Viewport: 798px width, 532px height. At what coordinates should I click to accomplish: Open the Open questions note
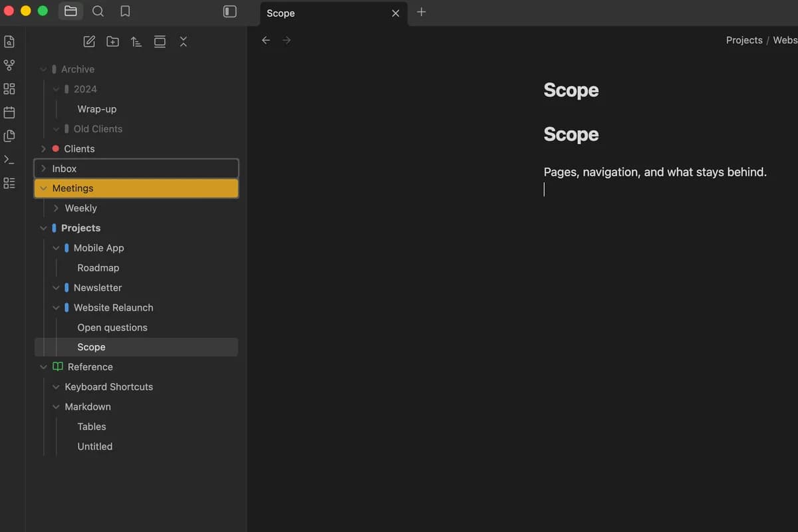[x=112, y=328]
